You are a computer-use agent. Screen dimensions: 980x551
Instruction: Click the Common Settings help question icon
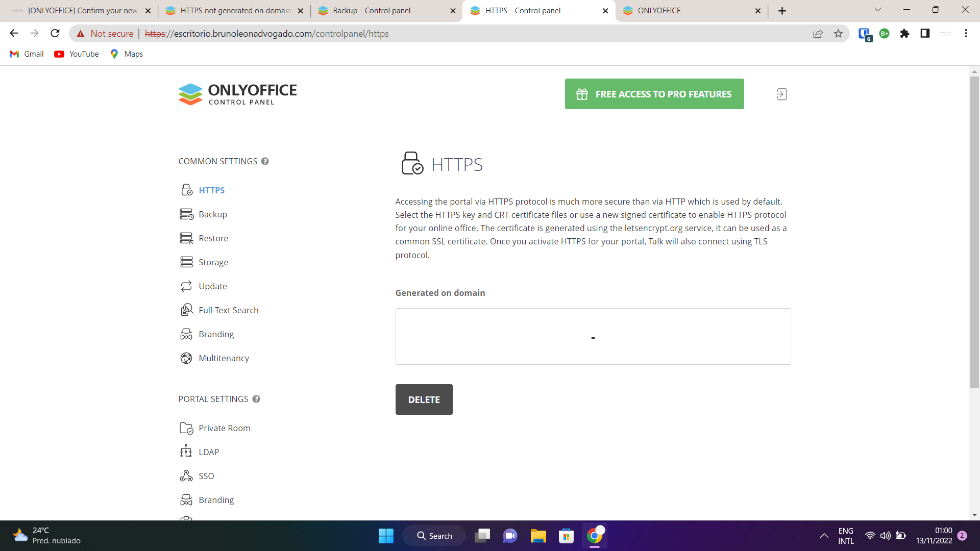(265, 161)
